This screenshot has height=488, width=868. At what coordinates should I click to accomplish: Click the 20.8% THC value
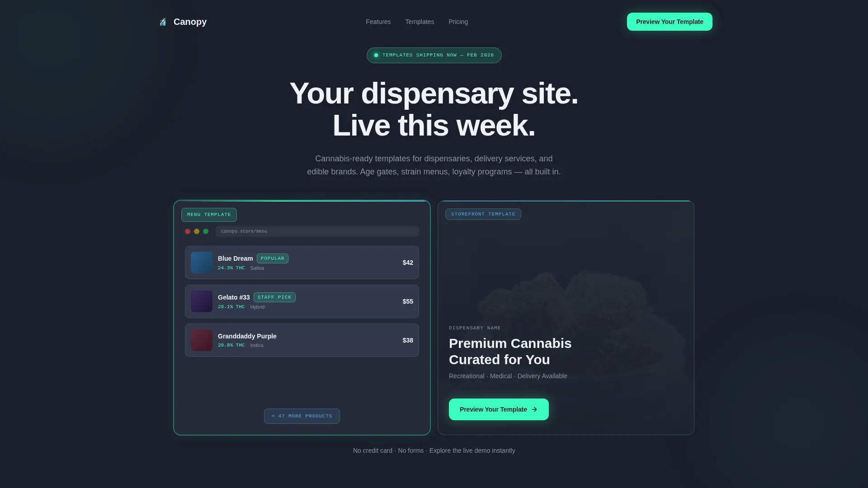point(231,345)
